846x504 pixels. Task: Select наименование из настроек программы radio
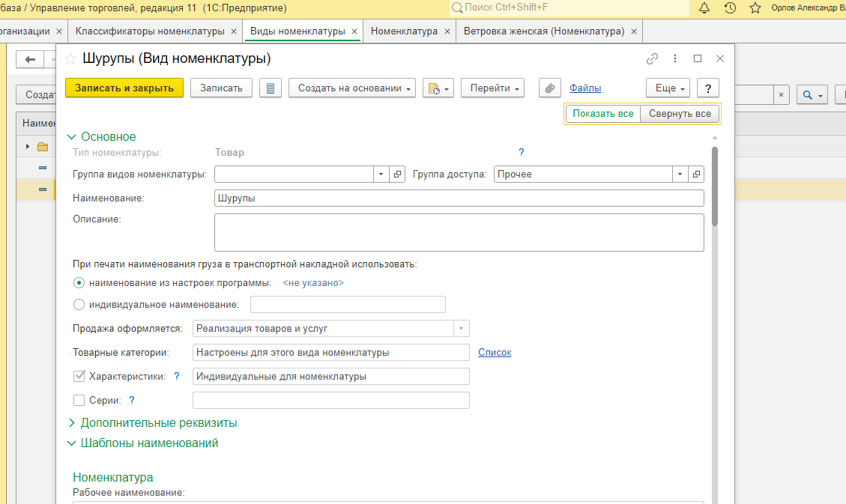79,283
